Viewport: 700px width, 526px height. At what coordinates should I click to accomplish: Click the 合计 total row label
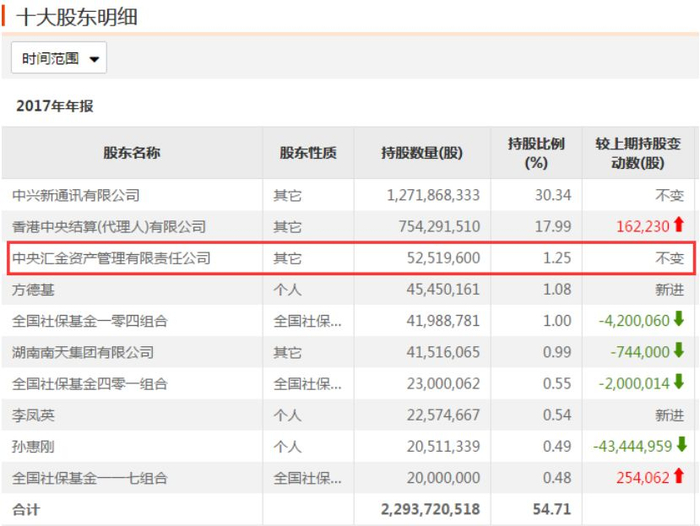click(26, 509)
